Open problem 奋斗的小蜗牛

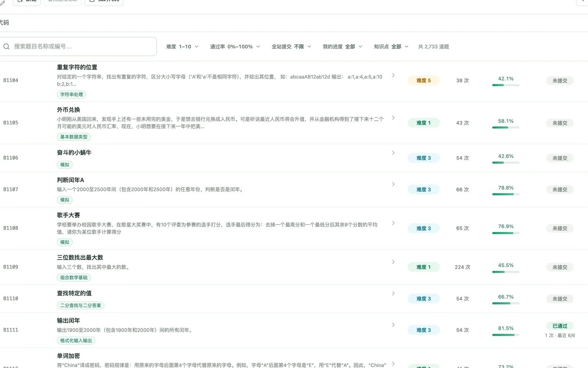coord(74,152)
